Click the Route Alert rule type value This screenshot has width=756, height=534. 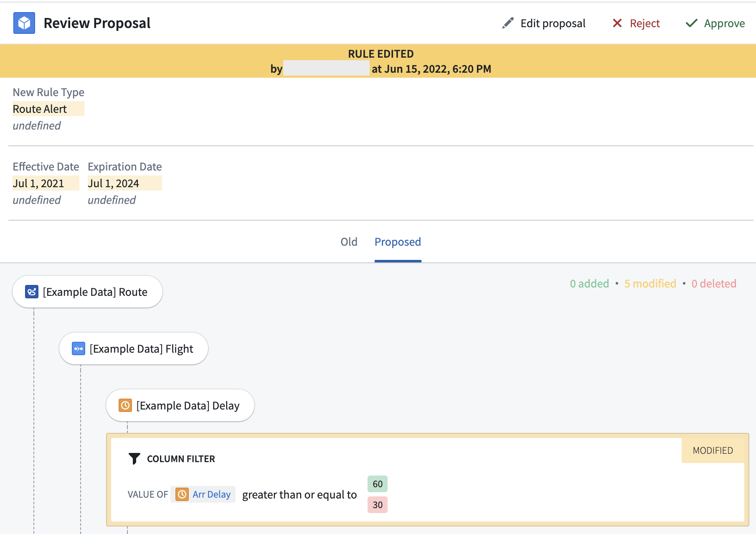pos(48,109)
